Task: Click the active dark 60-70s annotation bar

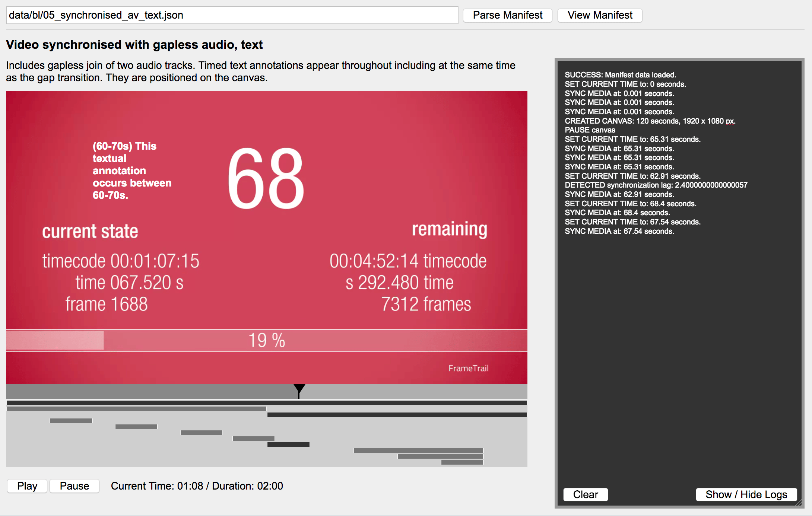Action: (288, 445)
